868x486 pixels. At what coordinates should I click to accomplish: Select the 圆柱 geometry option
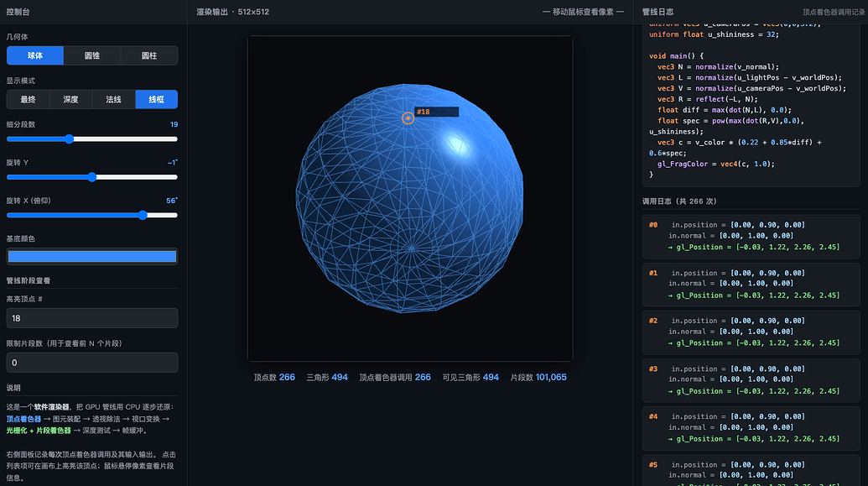(x=149, y=55)
